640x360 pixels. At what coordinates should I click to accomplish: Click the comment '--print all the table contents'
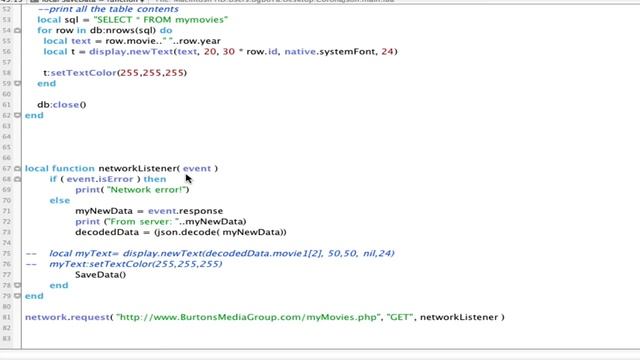(108, 9)
